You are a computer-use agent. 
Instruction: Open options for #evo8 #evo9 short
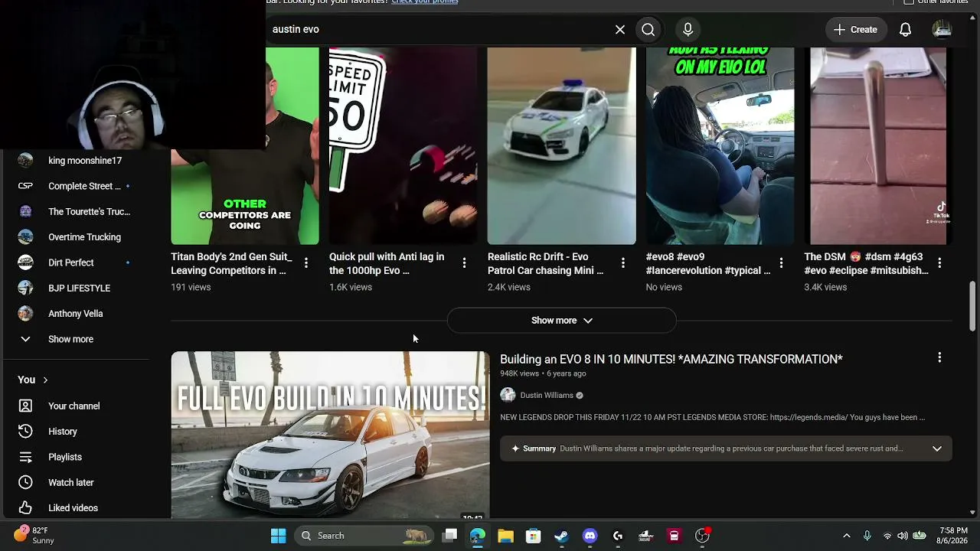click(x=781, y=263)
